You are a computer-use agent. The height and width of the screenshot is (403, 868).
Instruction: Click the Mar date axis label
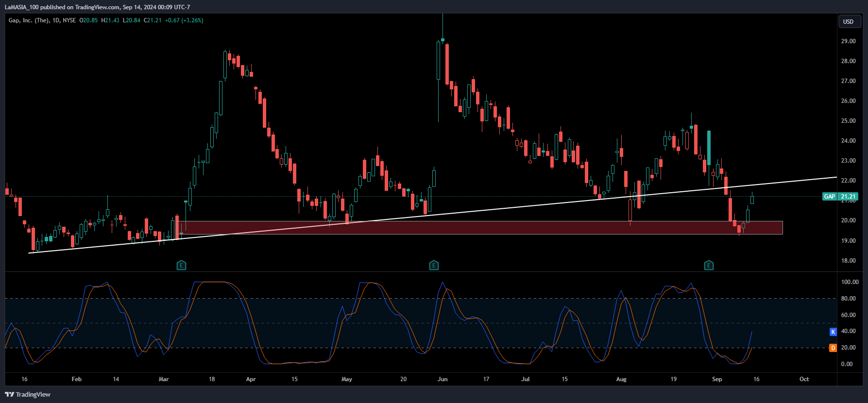164,379
